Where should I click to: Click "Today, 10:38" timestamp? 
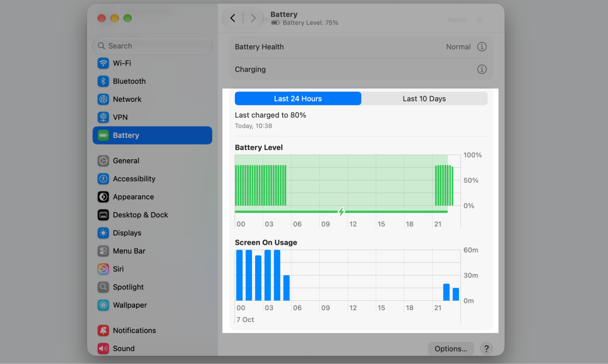[x=253, y=126]
